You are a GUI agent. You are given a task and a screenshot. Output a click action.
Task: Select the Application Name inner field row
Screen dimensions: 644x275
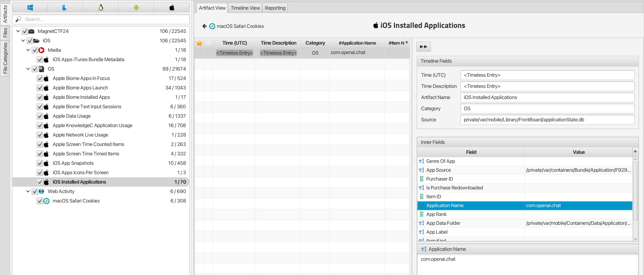(x=525, y=206)
